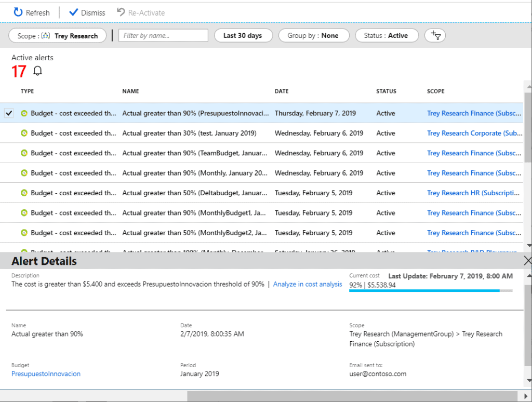Type in the Filter by name field
The width and height of the screenshot is (532, 402).
(163, 35)
